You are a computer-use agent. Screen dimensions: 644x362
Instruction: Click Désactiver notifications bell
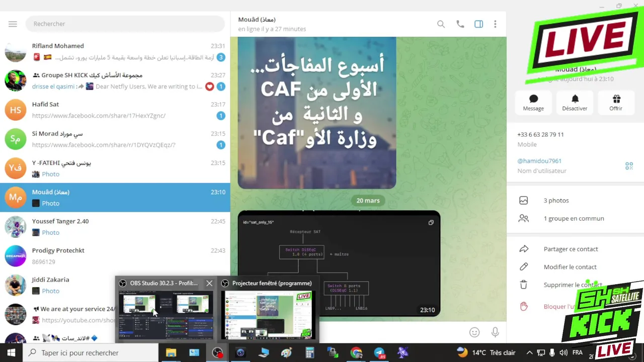[x=575, y=103]
